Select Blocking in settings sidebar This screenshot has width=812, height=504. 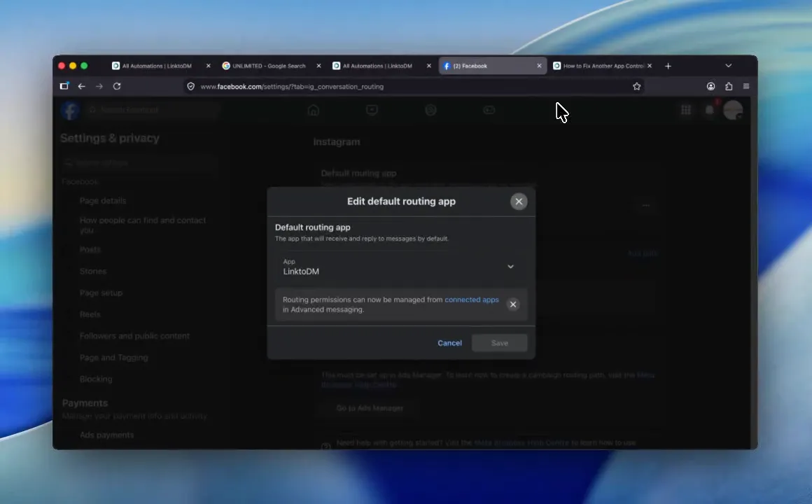coord(96,379)
